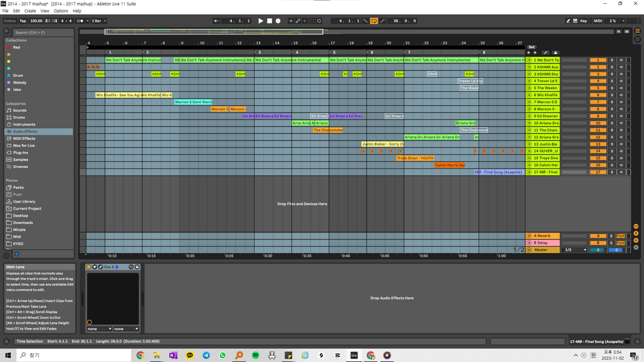Unfold the A Reverb return track
The height and width of the screenshot is (362, 644).
pyautogui.click(x=529, y=236)
